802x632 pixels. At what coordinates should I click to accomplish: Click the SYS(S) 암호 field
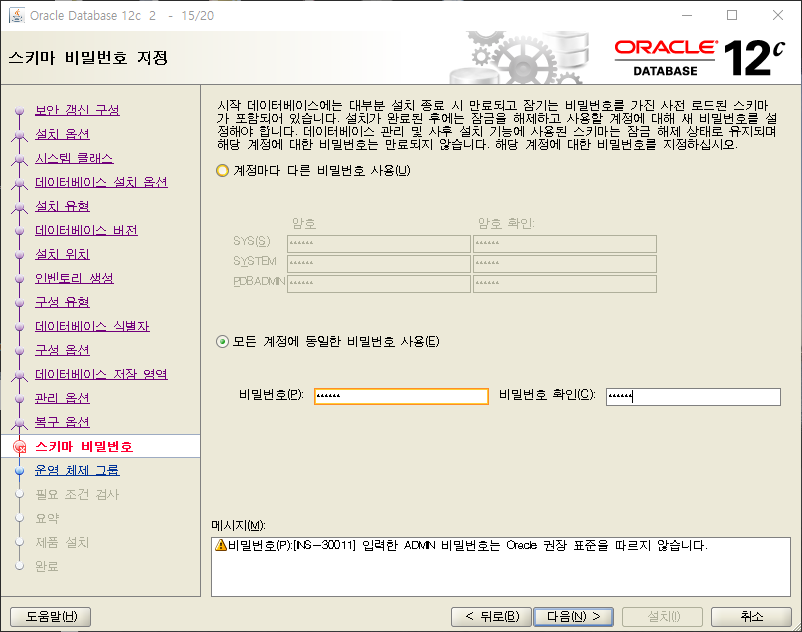click(378, 243)
